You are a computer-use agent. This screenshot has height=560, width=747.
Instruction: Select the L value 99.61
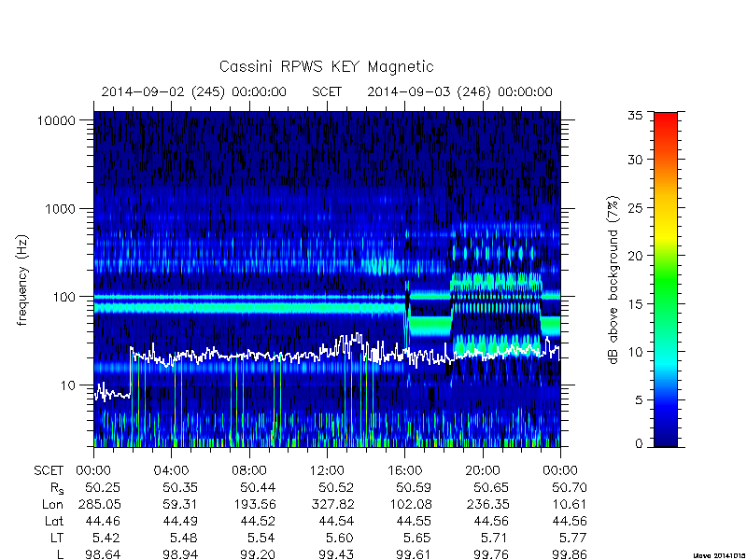[x=413, y=554]
